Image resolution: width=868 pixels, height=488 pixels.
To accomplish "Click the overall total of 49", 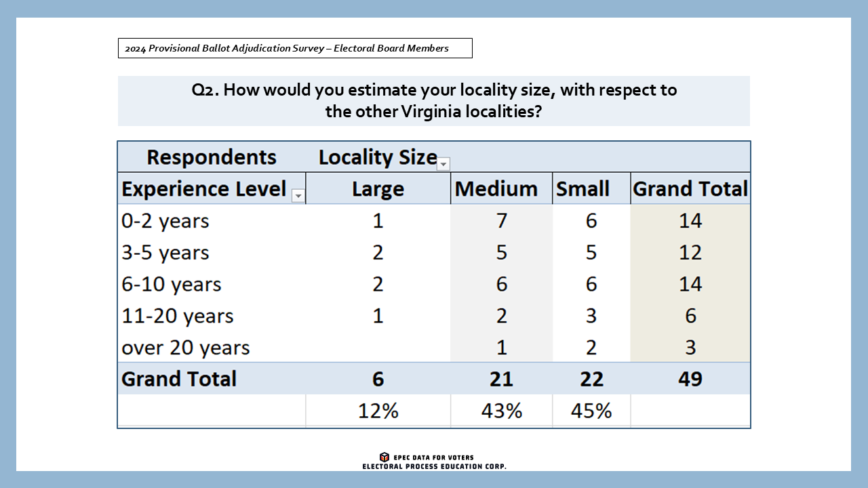I will coord(690,378).
